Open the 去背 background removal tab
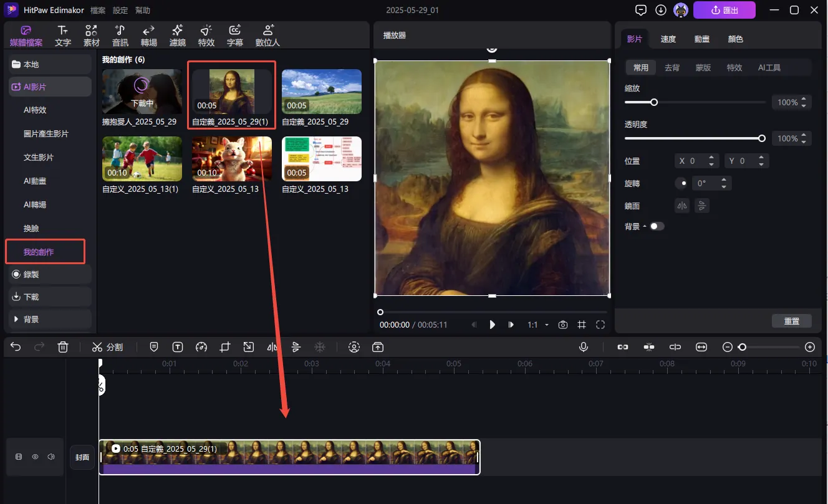This screenshot has height=504, width=828. (672, 67)
